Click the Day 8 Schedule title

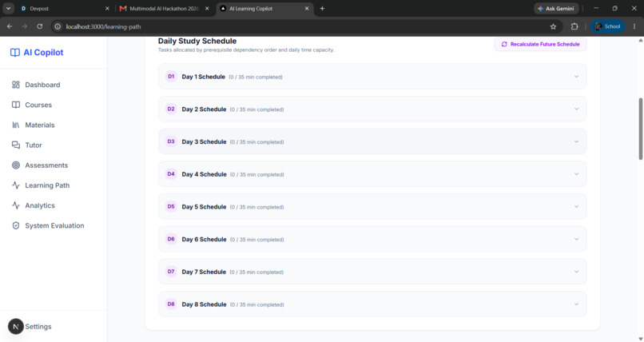(x=204, y=304)
